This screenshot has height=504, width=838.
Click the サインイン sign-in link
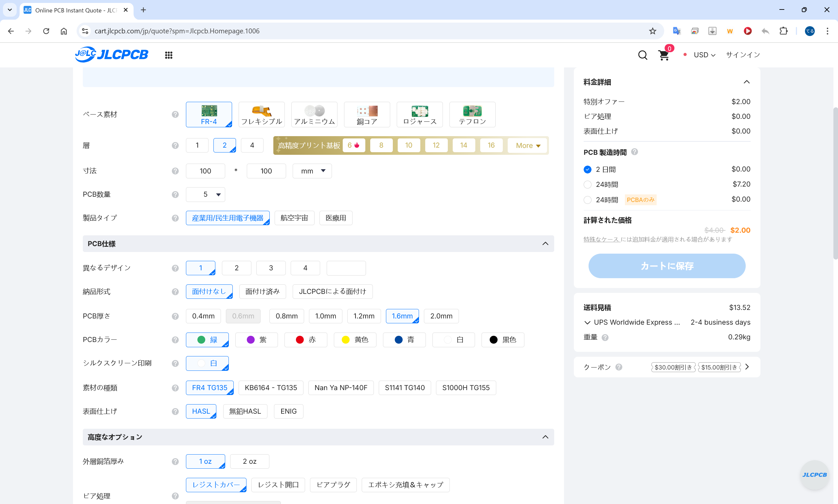click(x=742, y=55)
